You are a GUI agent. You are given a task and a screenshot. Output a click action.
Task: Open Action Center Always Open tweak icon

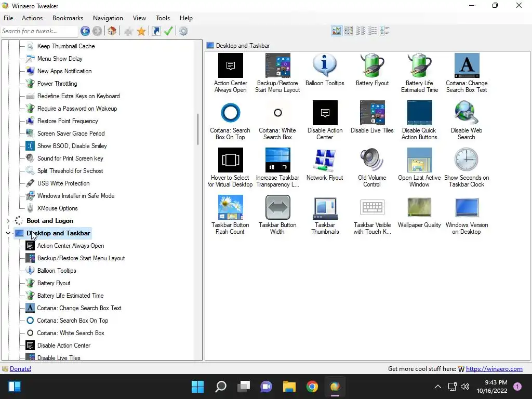tap(230, 65)
